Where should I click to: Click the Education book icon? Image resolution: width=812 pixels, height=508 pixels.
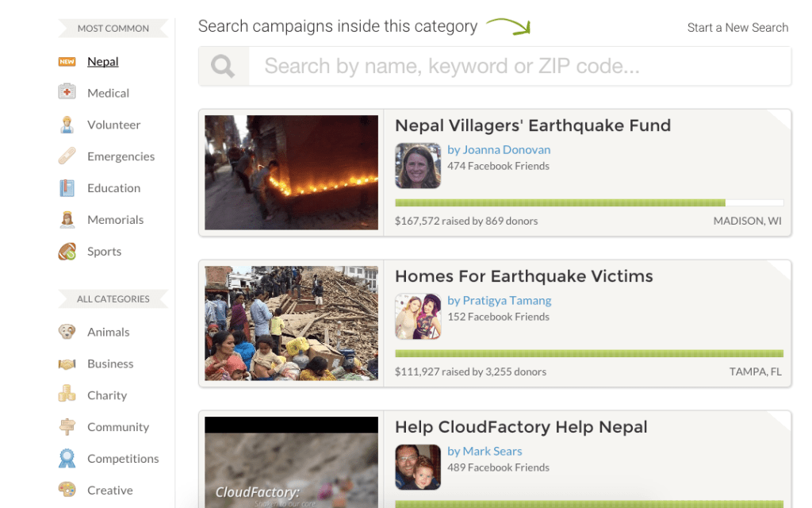point(67,188)
